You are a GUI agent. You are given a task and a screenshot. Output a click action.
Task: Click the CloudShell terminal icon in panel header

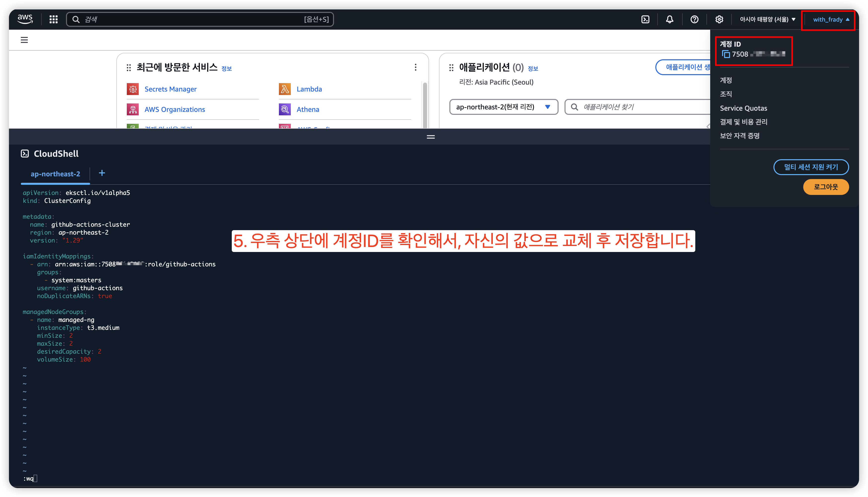25,154
